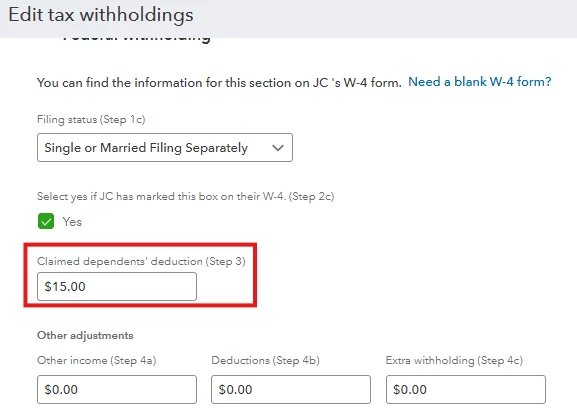Uncheck the green Yes checkbox
Screen dimensions: 577x418
[x=46, y=221]
